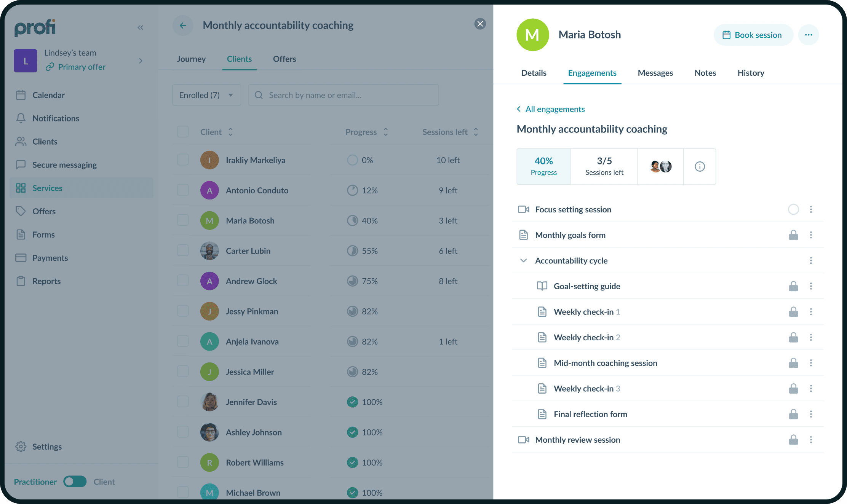Image resolution: width=847 pixels, height=504 pixels.
Task: Click the info icon in engagement stats
Action: click(700, 166)
